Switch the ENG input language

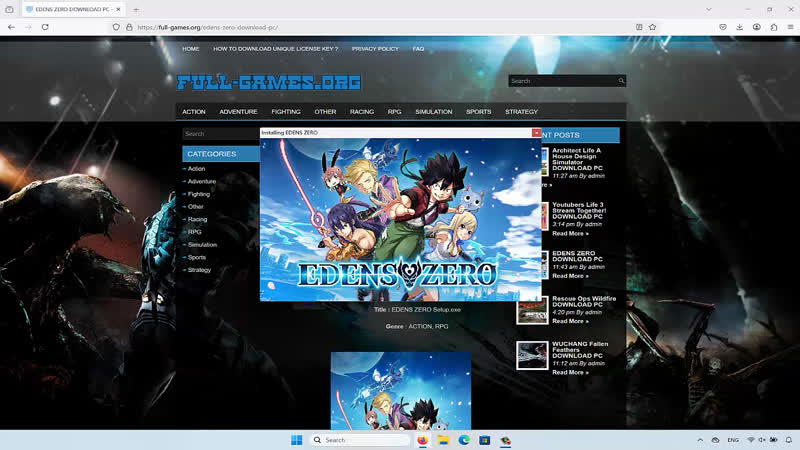pos(733,440)
